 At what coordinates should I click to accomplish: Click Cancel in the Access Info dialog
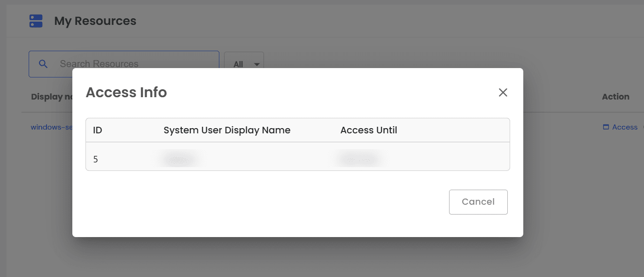click(478, 202)
